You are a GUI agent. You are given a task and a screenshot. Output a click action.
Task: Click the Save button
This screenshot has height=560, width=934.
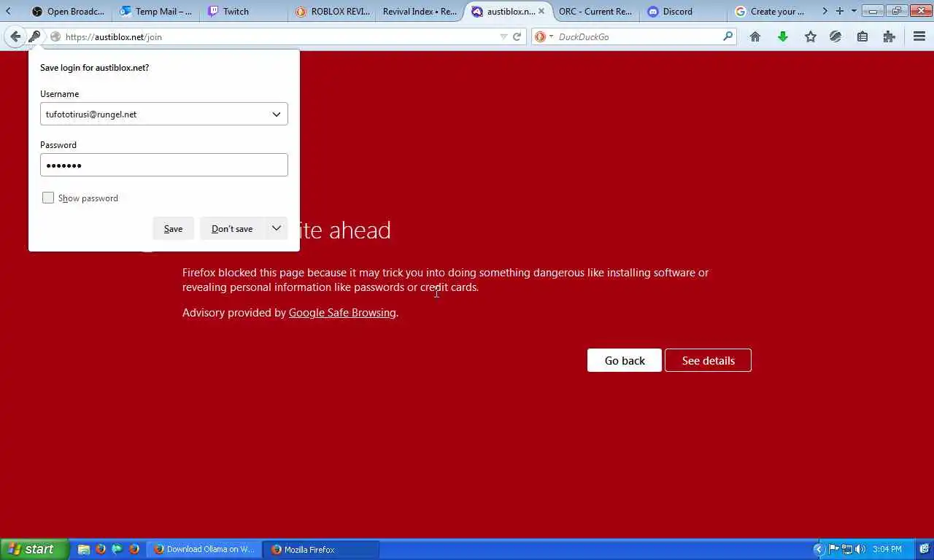tap(173, 228)
